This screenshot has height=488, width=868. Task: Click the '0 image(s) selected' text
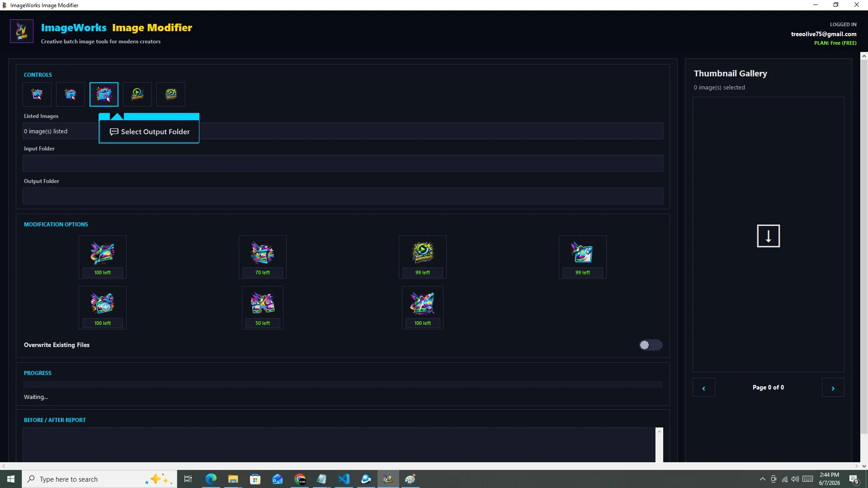719,88
